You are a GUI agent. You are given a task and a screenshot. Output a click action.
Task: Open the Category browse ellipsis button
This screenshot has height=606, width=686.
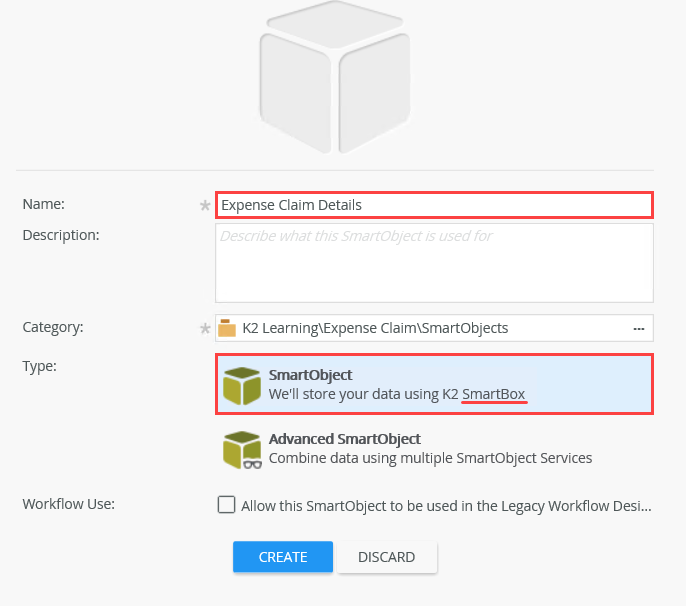pos(639,328)
